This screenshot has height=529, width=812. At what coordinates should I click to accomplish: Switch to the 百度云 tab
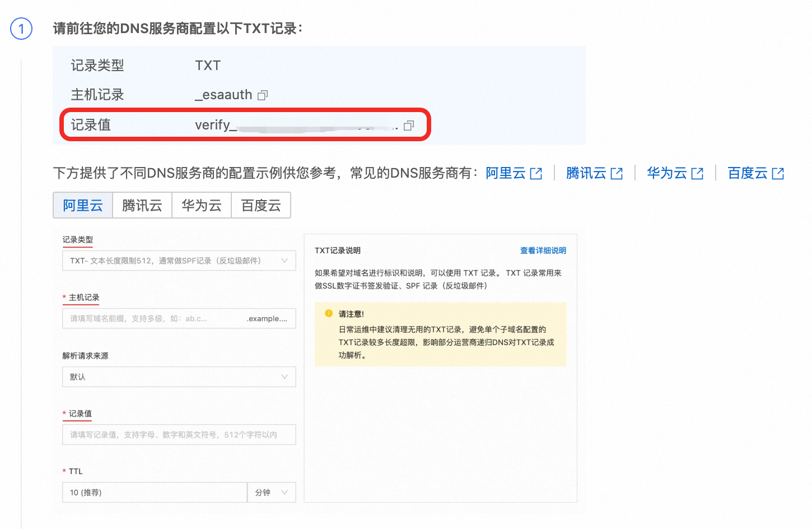click(261, 205)
